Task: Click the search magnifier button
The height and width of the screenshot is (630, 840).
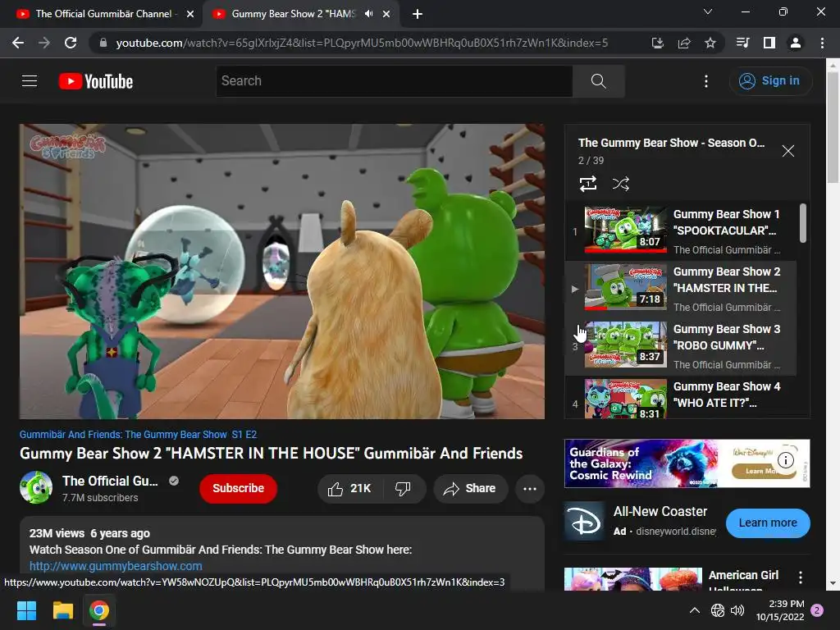Action: (598, 81)
